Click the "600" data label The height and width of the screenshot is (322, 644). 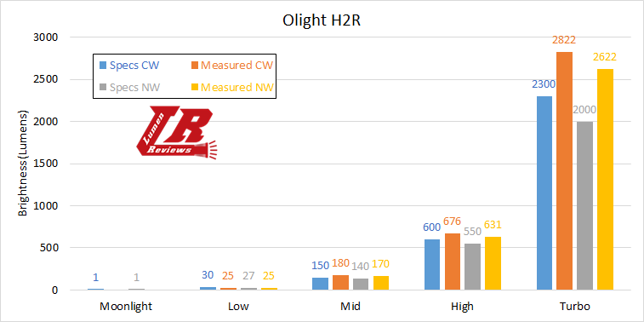(431, 227)
